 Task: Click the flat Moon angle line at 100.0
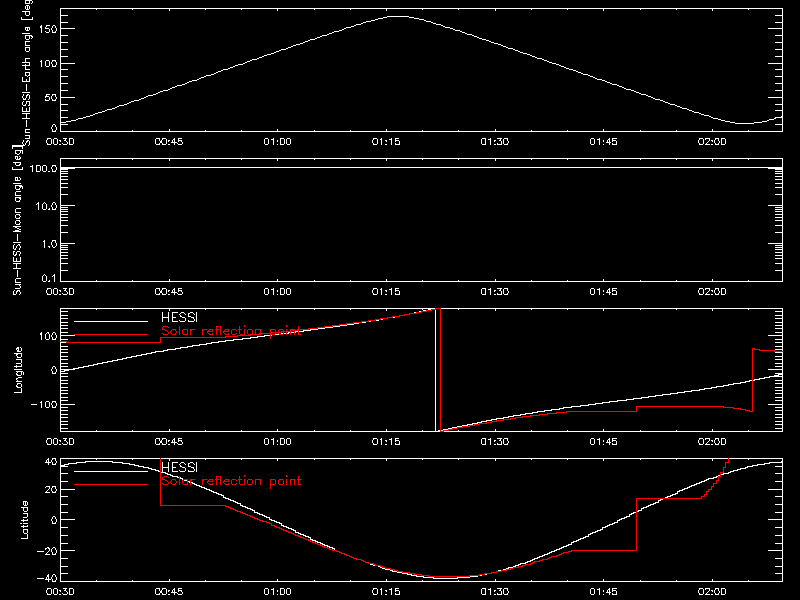(421, 167)
